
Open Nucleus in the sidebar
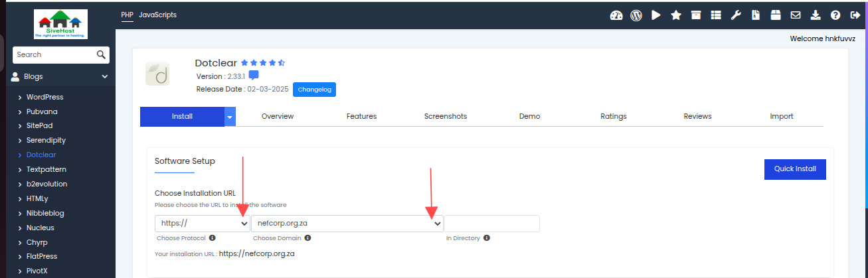click(x=41, y=228)
